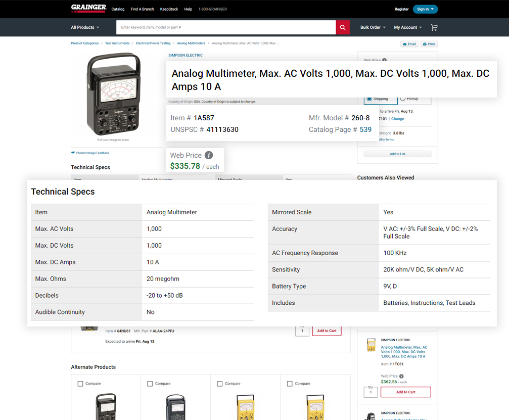Viewport: 509px width, 420px height.
Task: Open Catalog Page 539 link
Action: pos(365,129)
